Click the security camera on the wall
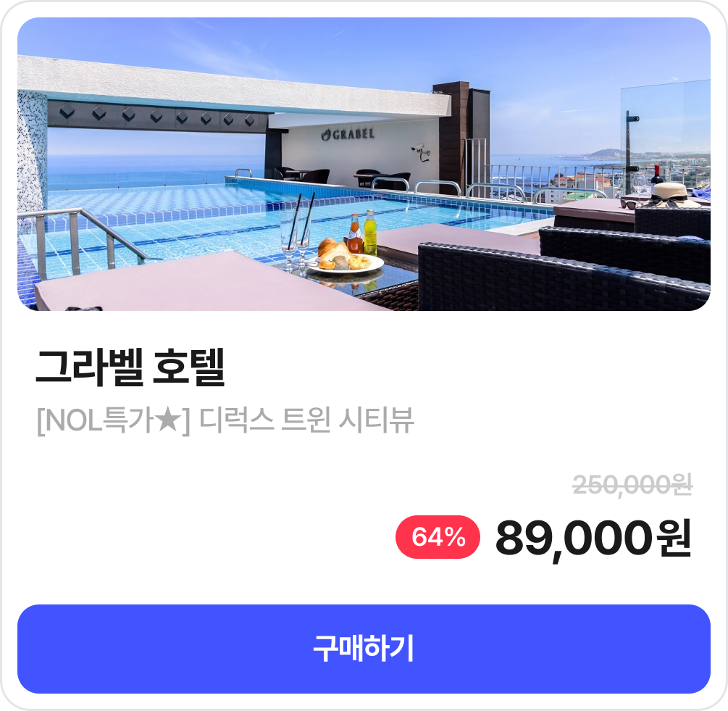 click(422, 151)
